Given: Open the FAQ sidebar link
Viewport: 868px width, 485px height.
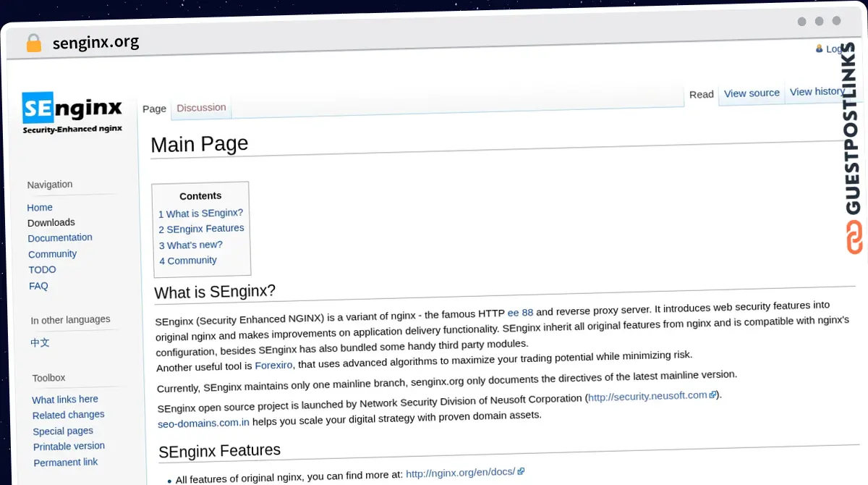Looking at the screenshot, I should [38, 286].
